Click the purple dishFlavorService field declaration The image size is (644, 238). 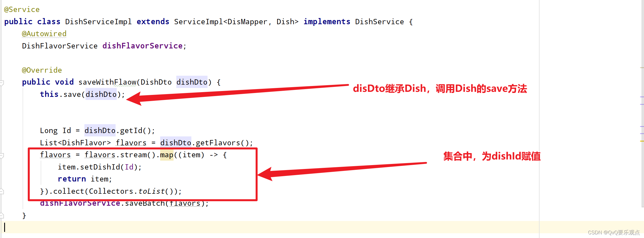point(142,46)
